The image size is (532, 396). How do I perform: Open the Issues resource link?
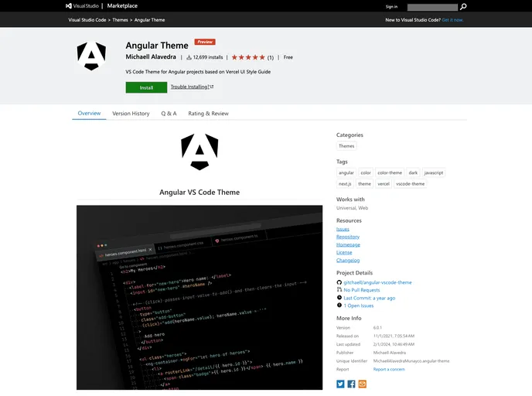click(x=343, y=229)
